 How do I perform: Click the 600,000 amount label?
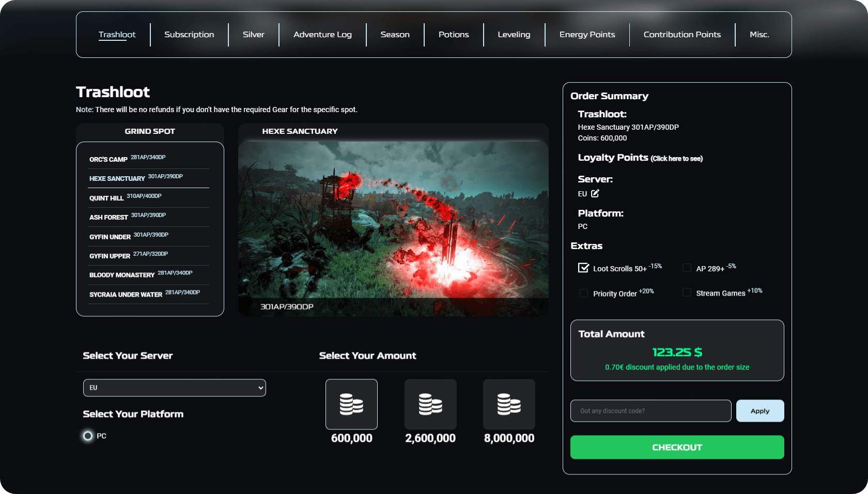(351, 438)
